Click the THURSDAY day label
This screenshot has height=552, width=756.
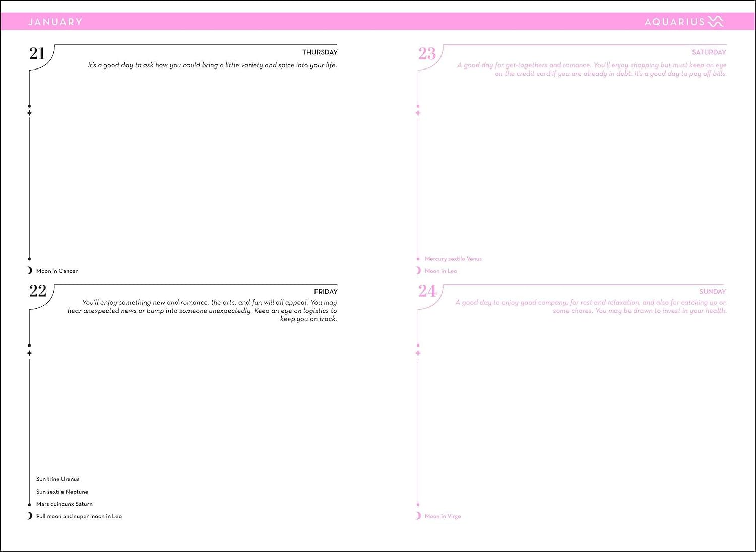(x=320, y=52)
